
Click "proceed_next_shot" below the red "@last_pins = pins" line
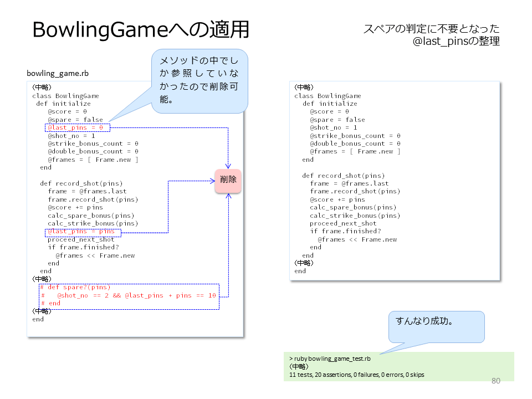coord(81,239)
